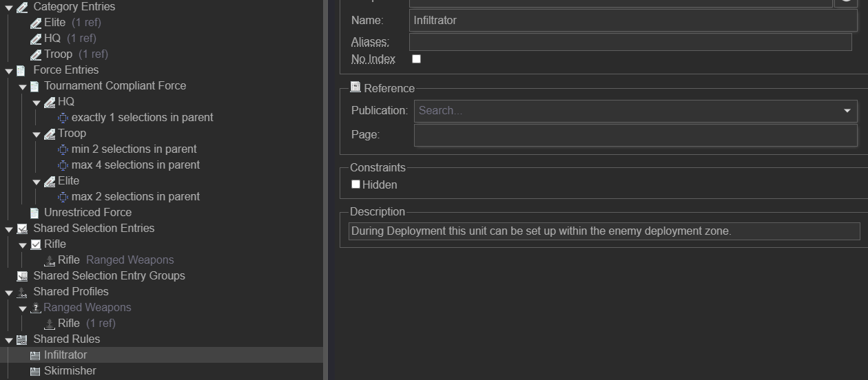
Task: Collapse the Troop node under Tournament Compliant Force
Action: tap(37, 134)
